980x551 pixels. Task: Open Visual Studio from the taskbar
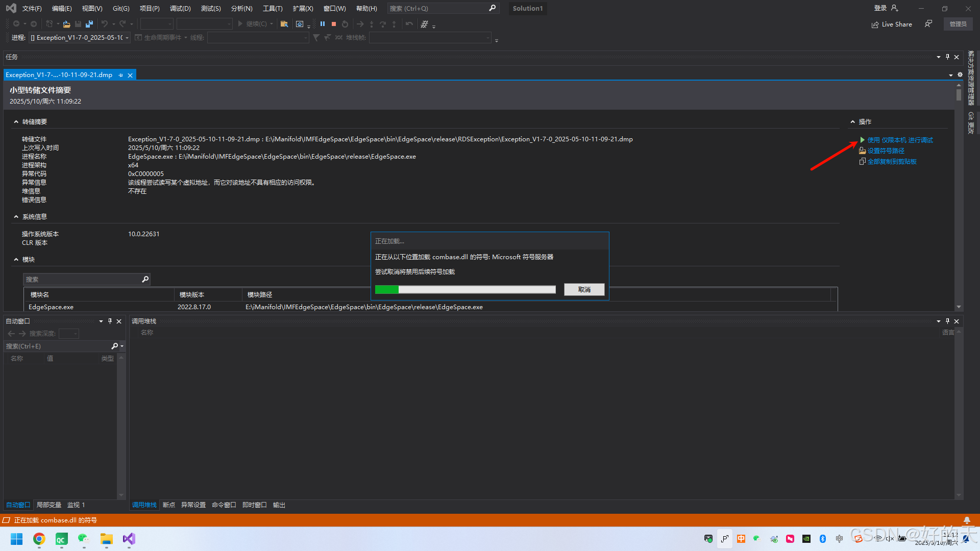tap(129, 539)
